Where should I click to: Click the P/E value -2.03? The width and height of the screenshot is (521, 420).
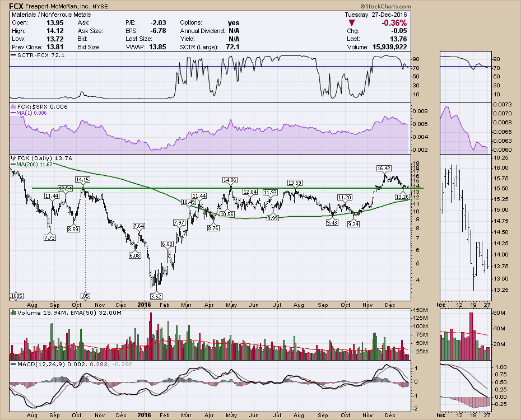(x=158, y=22)
